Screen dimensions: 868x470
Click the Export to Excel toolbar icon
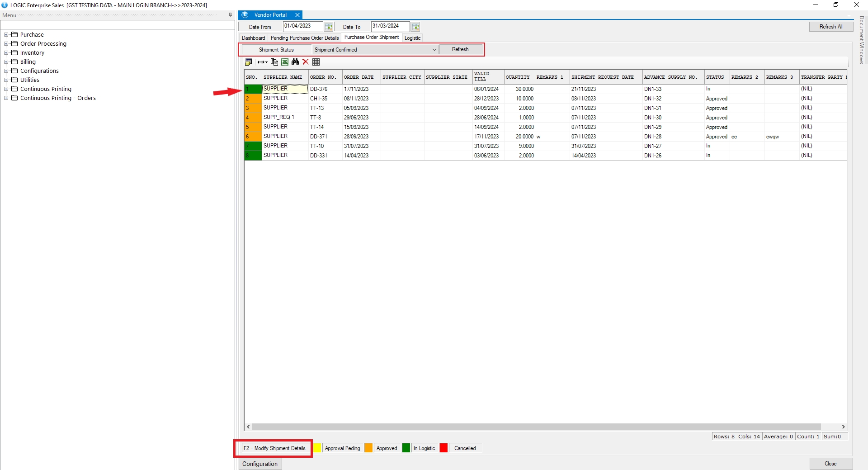coord(285,62)
